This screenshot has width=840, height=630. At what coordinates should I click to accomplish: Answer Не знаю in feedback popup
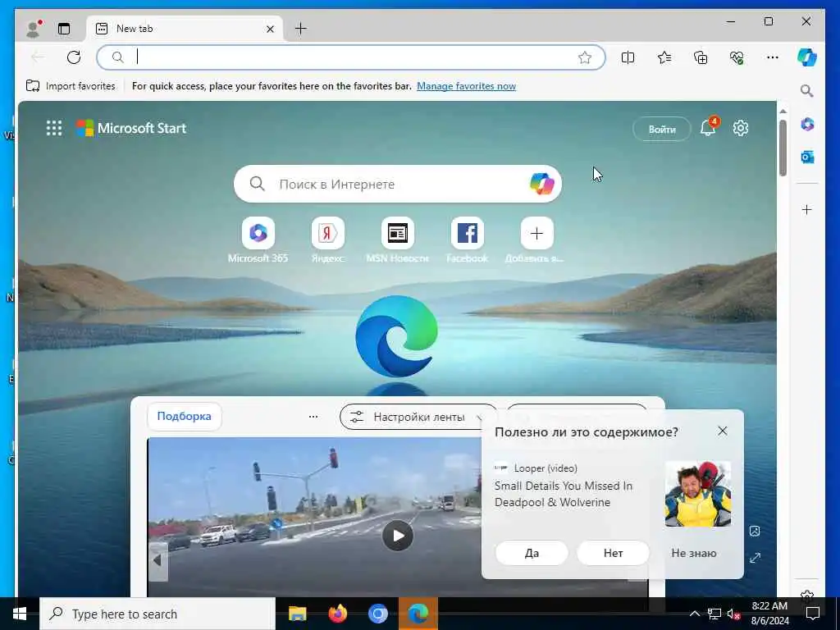(x=694, y=553)
